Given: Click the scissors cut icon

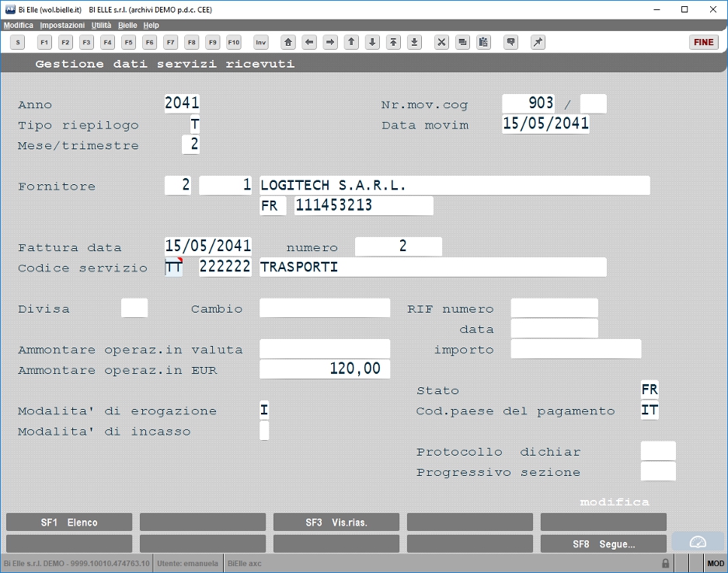Looking at the screenshot, I should 441,42.
